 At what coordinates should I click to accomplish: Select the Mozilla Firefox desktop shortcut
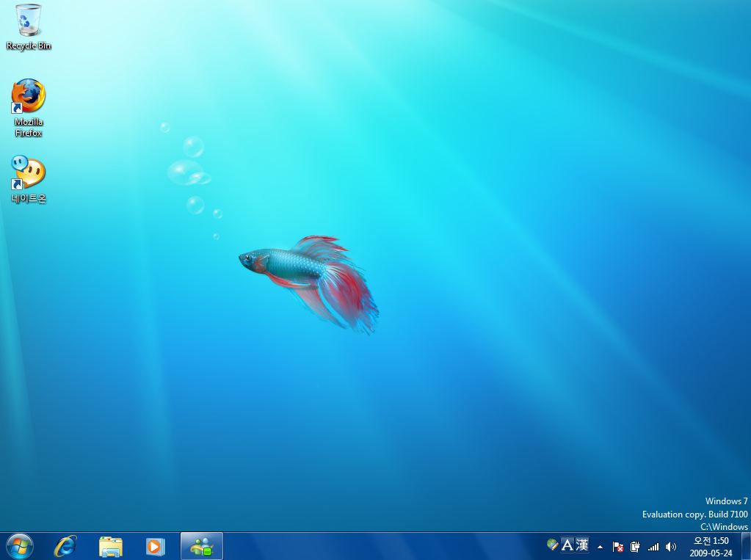tap(28, 108)
